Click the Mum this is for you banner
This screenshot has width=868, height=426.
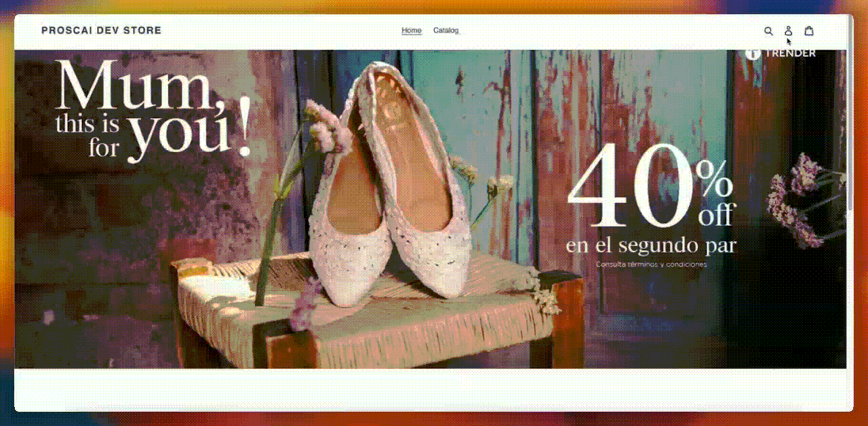tap(153, 111)
